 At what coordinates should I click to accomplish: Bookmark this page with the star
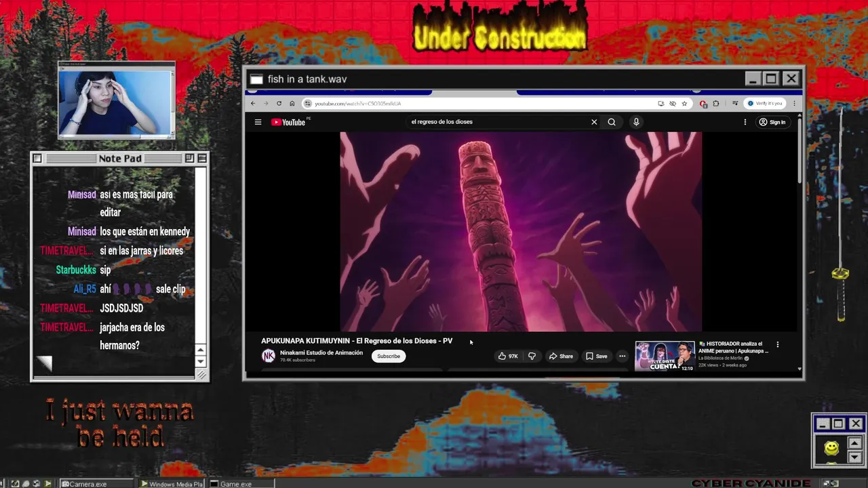point(684,104)
